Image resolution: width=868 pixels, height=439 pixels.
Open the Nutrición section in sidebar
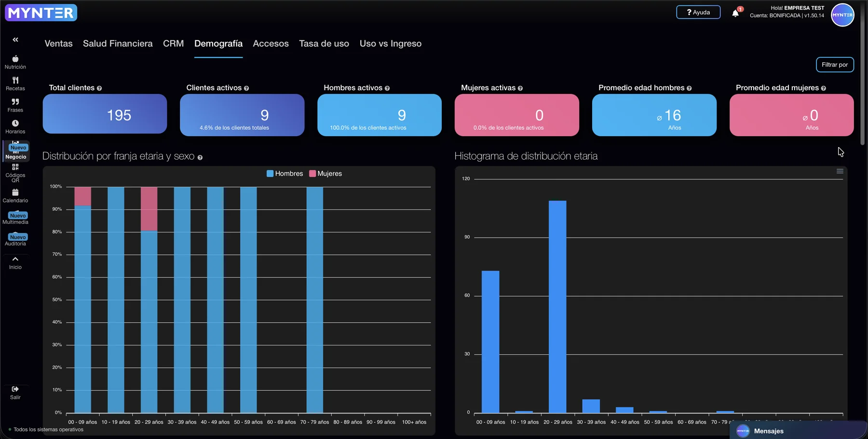pos(15,62)
